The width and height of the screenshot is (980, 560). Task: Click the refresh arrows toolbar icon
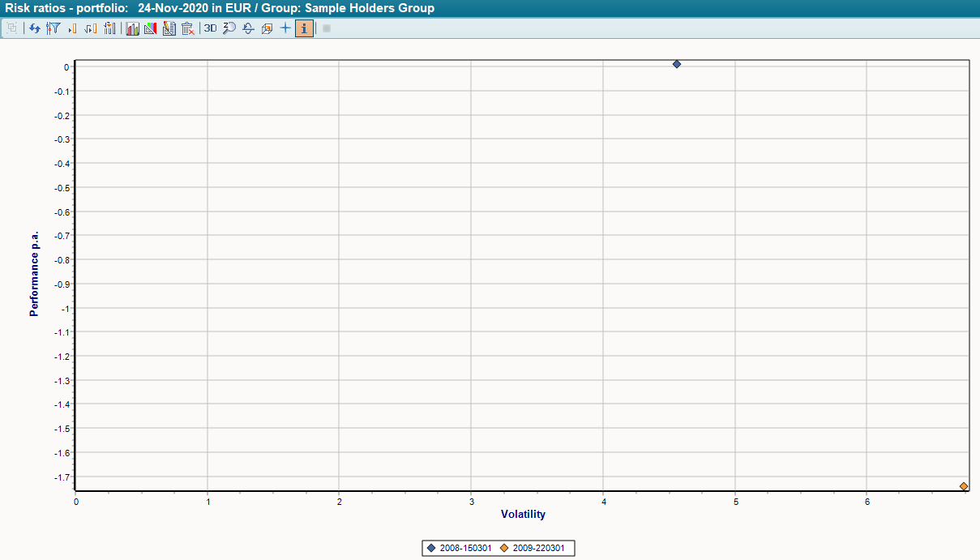point(34,28)
